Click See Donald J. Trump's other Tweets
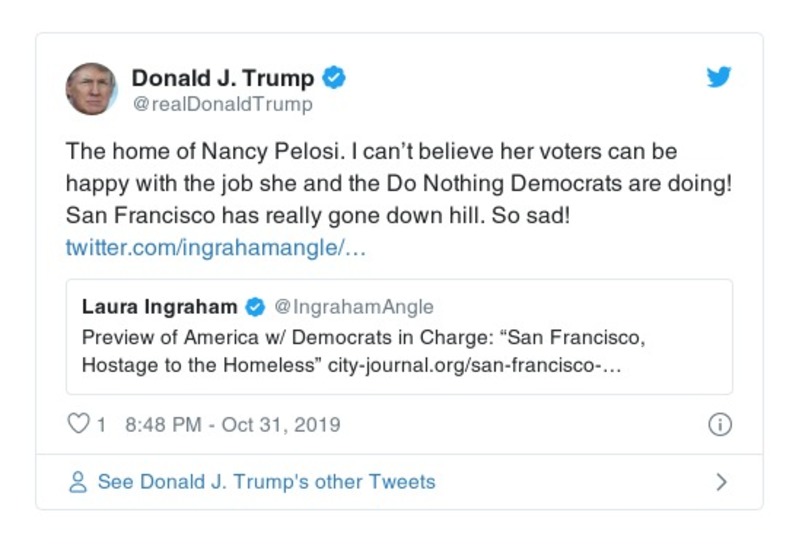Screen dimensions: 799x560 266,482
